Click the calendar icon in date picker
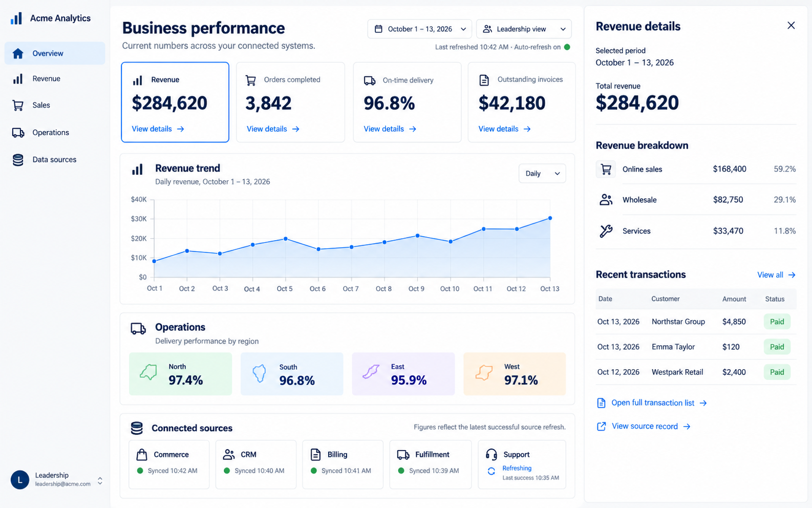This screenshot has height=508, width=812. (378, 29)
